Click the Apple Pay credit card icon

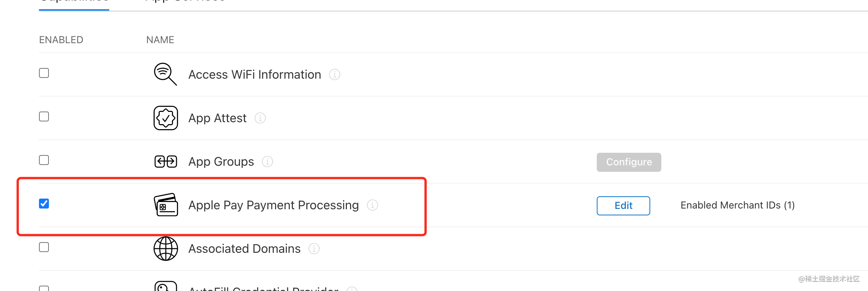166,205
